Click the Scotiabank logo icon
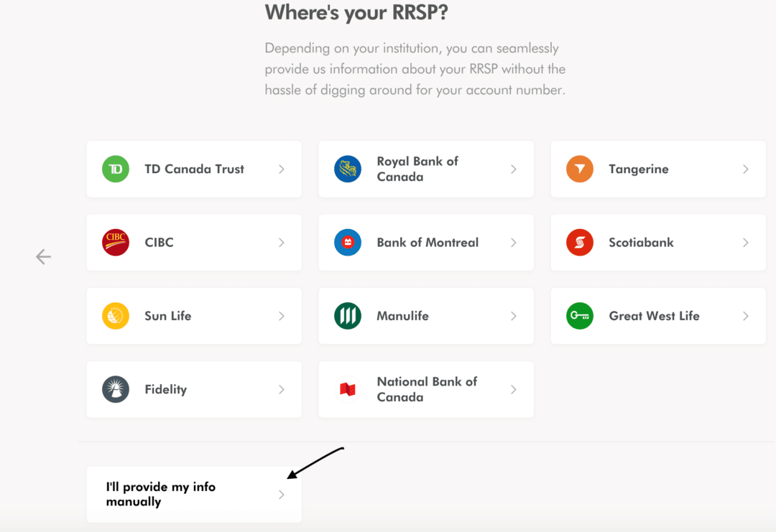The width and height of the screenshot is (776, 532). [x=580, y=243]
